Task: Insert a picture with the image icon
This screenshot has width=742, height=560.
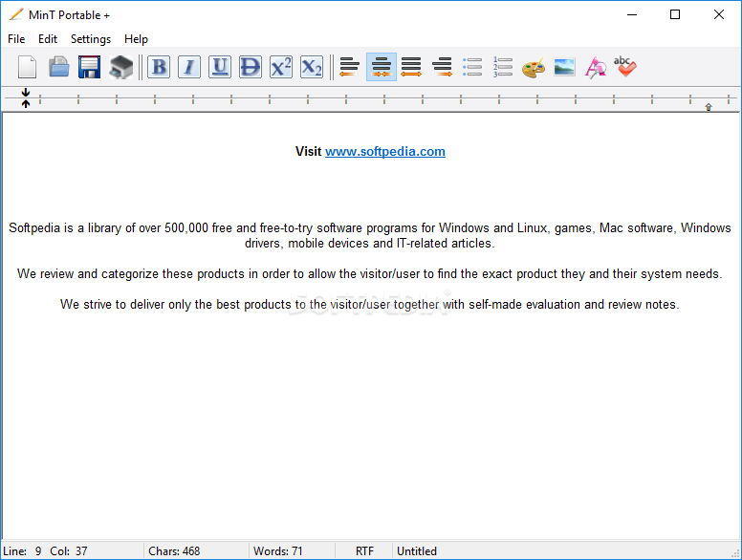Action: 564,67
